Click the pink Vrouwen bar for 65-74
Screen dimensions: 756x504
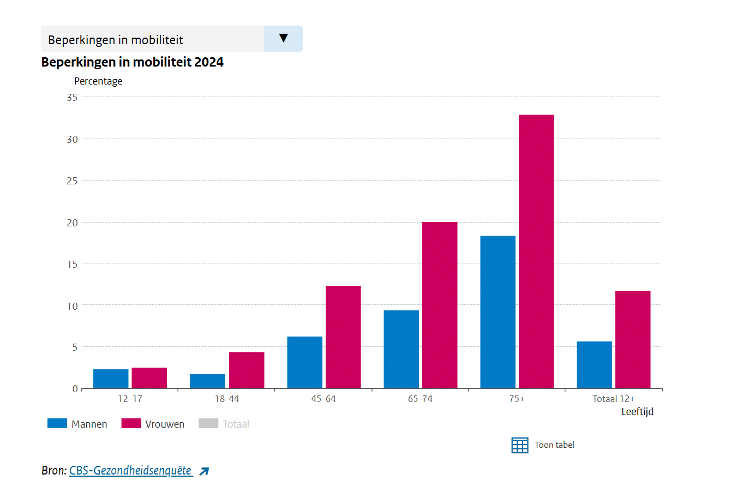(439, 305)
